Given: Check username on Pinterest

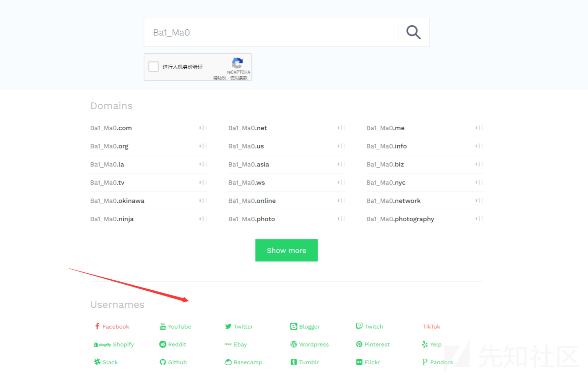Looking at the screenshot, I should [x=373, y=344].
